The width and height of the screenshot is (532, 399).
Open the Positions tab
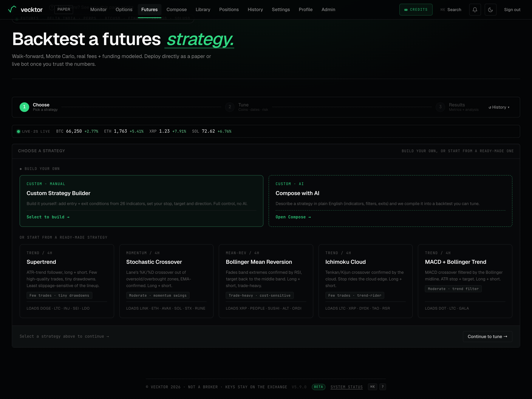(x=229, y=10)
